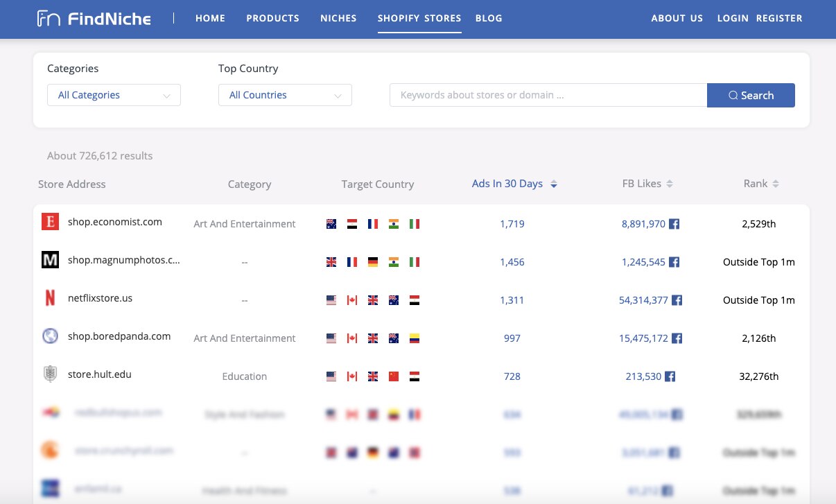Go to the Products menu item
Viewport: 836px width, 504px height.
coord(272,19)
